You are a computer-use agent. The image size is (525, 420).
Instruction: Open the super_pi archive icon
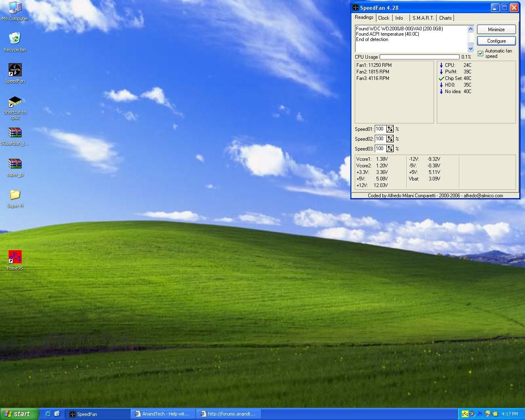point(15,164)
